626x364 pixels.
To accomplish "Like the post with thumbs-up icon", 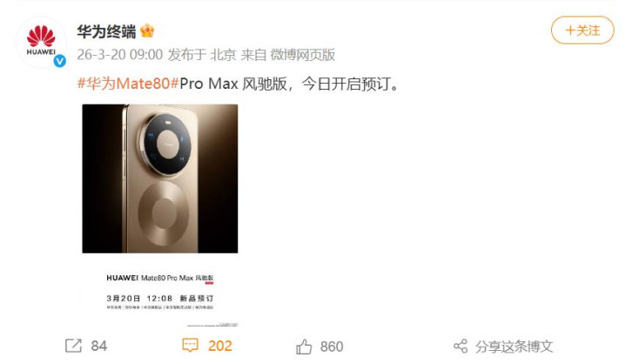I will (304, 347).
